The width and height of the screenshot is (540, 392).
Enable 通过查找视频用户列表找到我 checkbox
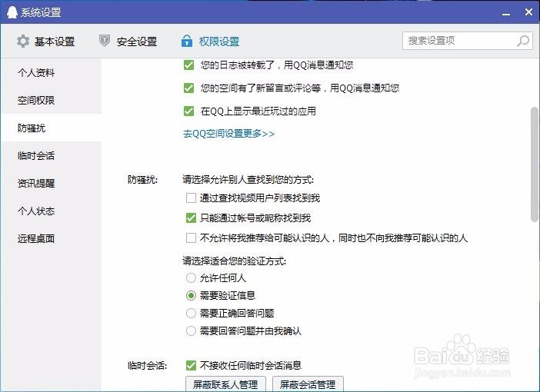[x=191, y=198]
